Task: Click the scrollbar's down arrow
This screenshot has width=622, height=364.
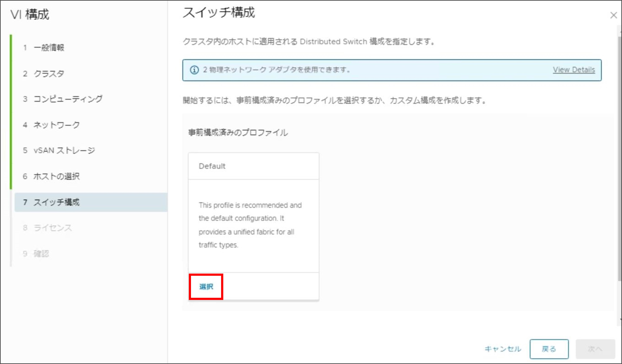Action: point(620,320)
